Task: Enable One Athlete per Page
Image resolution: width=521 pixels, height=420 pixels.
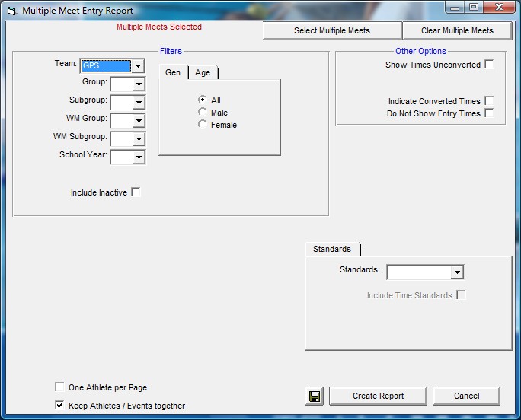Action: [59, 387]
